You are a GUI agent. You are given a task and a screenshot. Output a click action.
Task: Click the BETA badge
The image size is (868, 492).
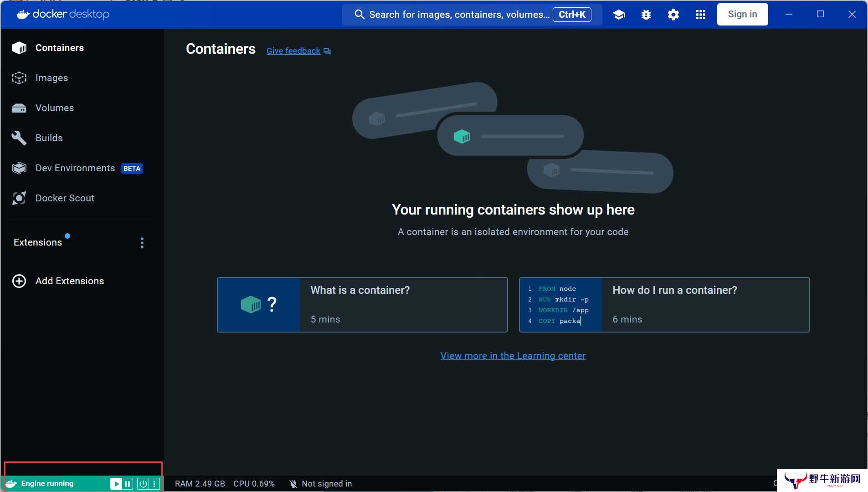pyautogui.click(x=132, y=169)
